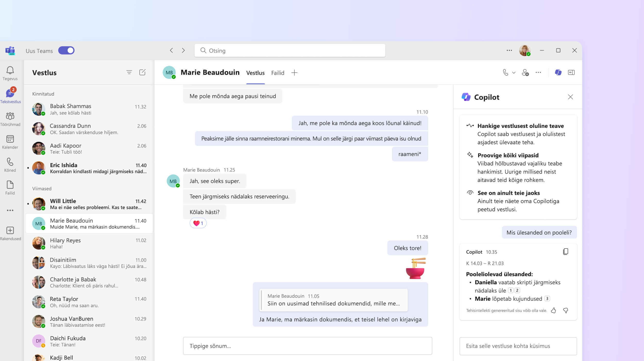Open chat with Joshua VanBuren
This screenshot has width=644, height=361.
pos(89,322)
